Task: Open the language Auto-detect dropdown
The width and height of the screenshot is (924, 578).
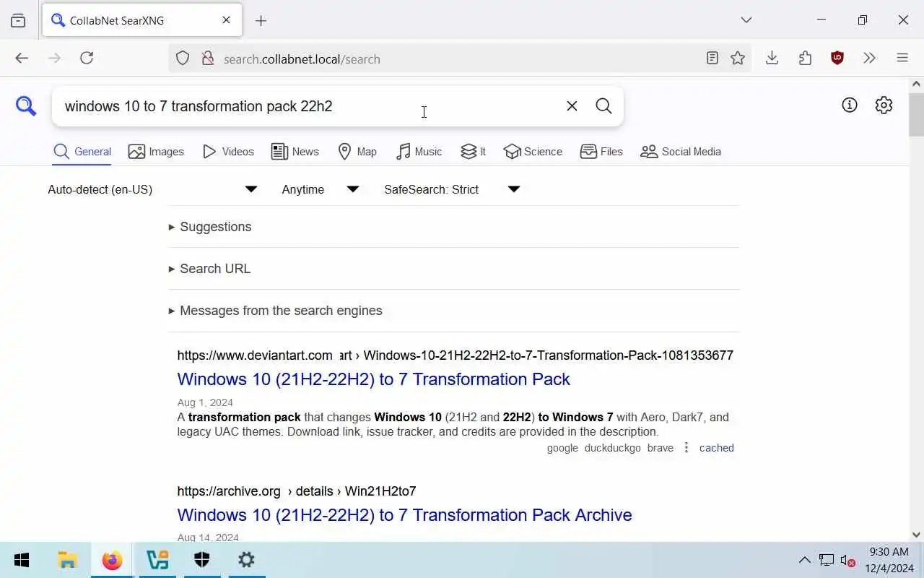Action: click(x=152, y=189)
